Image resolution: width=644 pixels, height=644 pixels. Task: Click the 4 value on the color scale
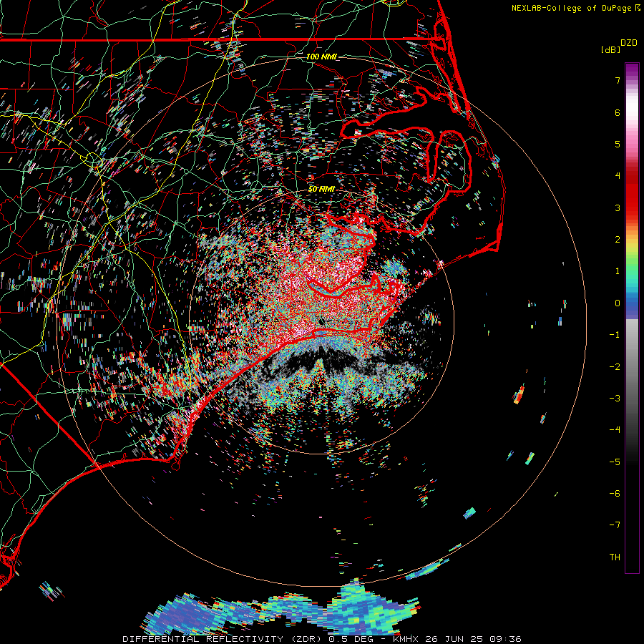618,176
